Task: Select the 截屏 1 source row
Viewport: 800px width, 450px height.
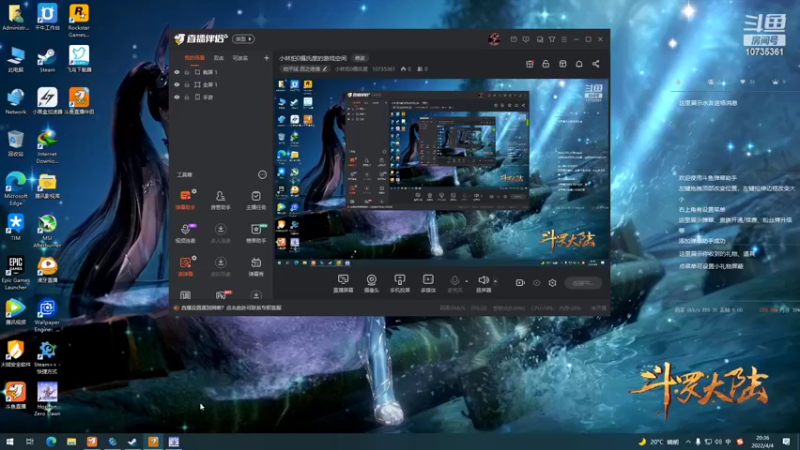Action: point(221,72)
